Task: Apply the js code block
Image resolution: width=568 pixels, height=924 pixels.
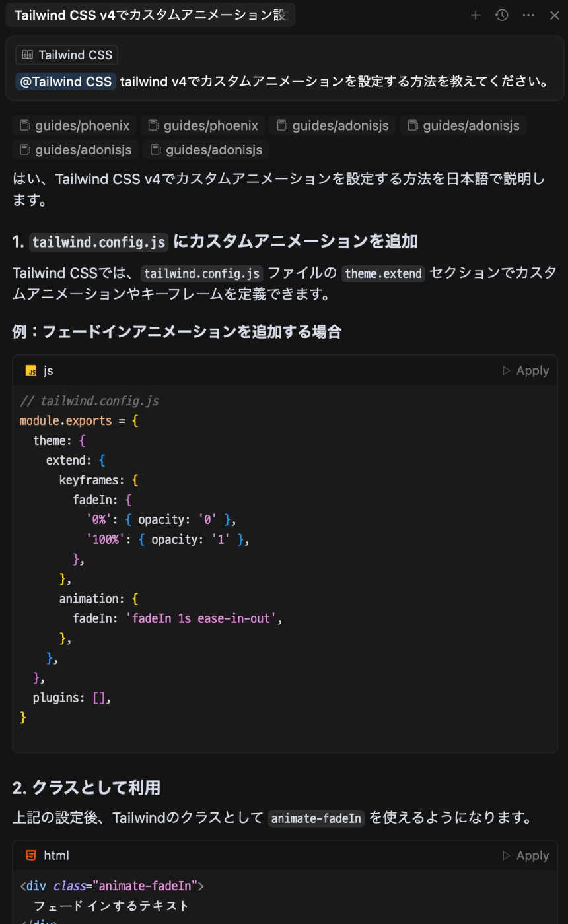Action: 526,371
